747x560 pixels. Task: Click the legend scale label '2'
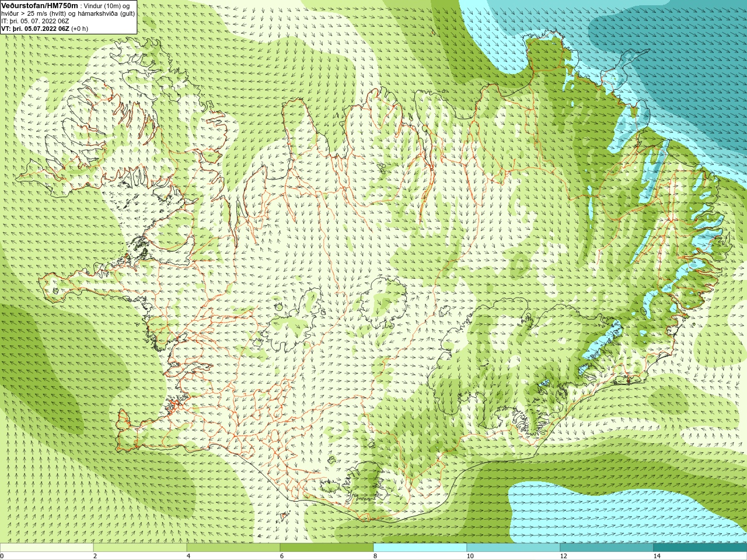coord(95,556)
